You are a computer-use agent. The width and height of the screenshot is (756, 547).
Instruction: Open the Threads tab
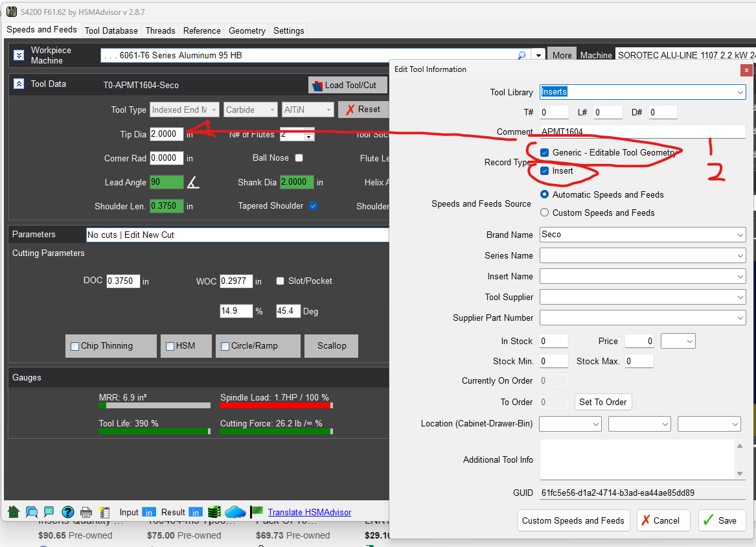160,30
